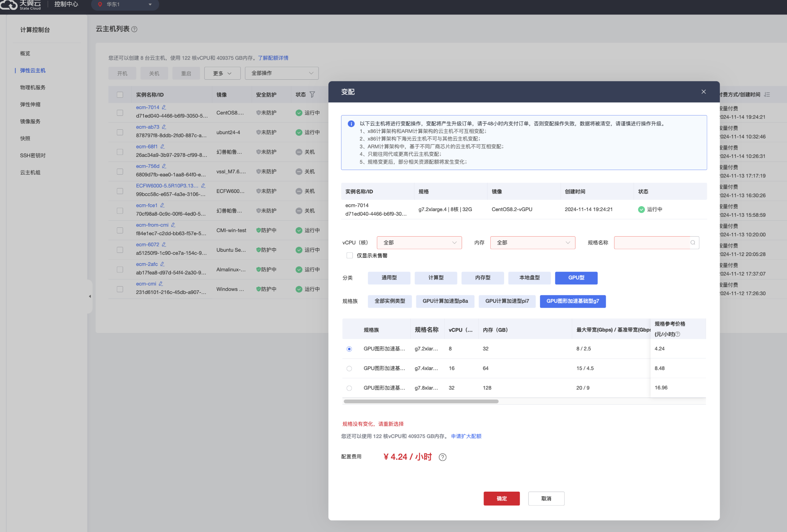787x532 pixels.
Task: Select the 计算型 category tab
Action: pos(436,278)
